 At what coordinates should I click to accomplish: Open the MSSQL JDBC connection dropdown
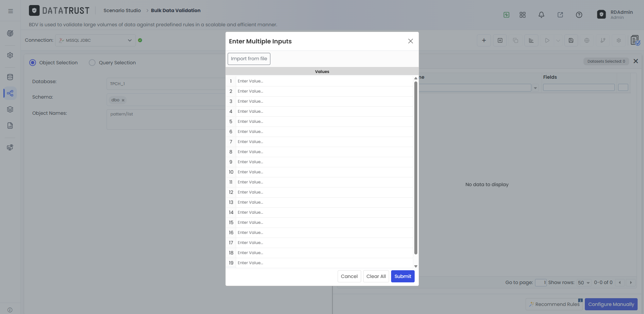[96, 40]
